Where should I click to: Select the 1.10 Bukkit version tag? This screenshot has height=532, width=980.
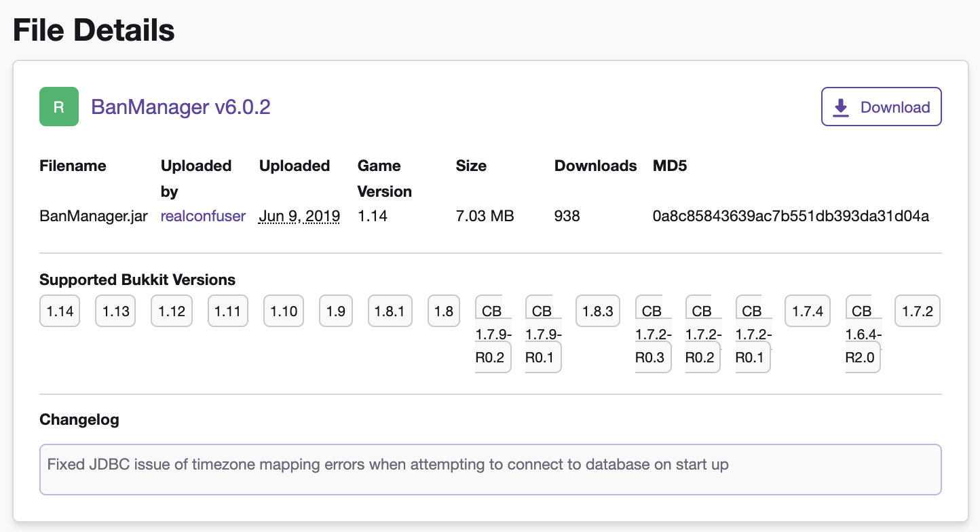click(284, 311)
